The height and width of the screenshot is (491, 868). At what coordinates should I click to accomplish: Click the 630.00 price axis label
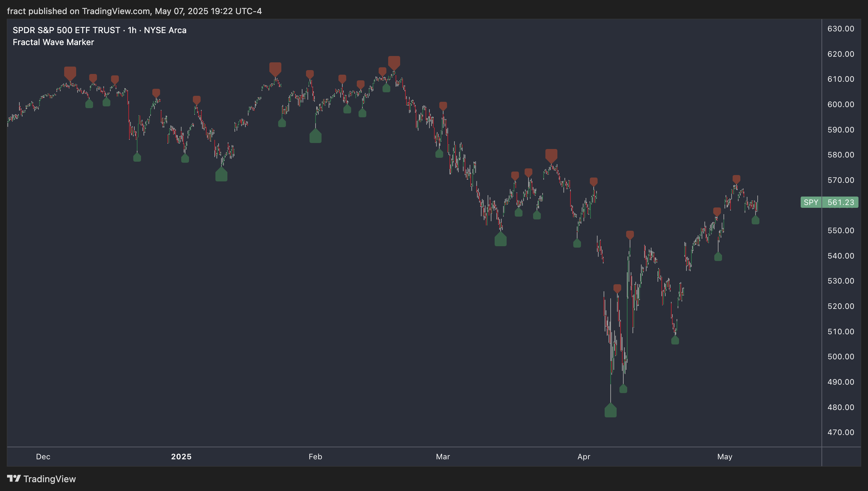pyautogui.click(x=841, y=29)
